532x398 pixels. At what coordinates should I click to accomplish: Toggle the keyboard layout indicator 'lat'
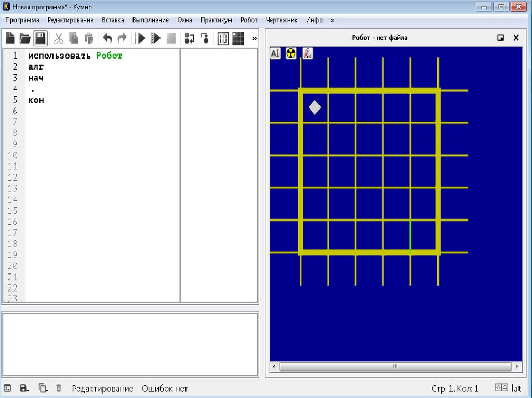(516, 388)
